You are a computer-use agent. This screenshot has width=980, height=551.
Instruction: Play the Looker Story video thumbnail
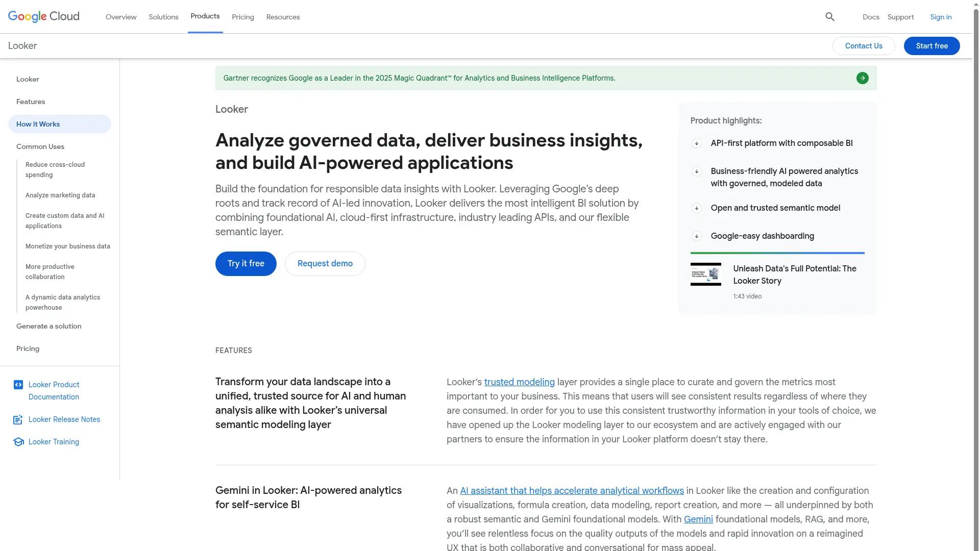705,274
